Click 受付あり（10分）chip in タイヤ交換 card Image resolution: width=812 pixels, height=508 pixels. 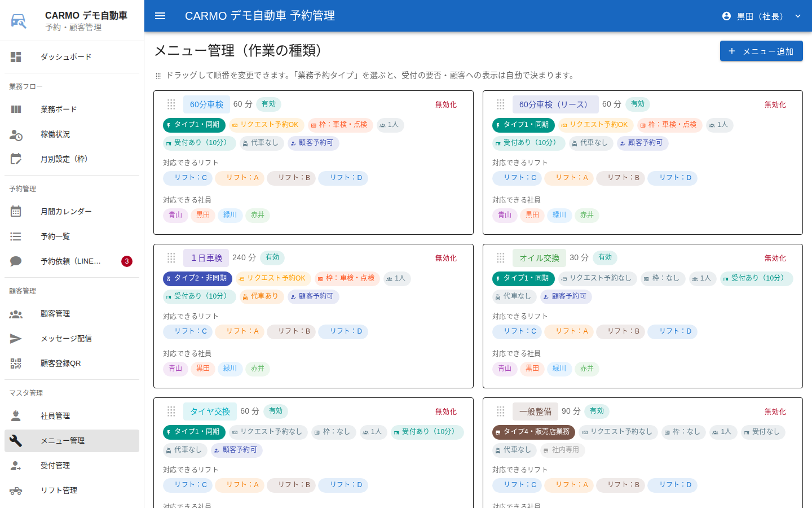click(427, 432)
